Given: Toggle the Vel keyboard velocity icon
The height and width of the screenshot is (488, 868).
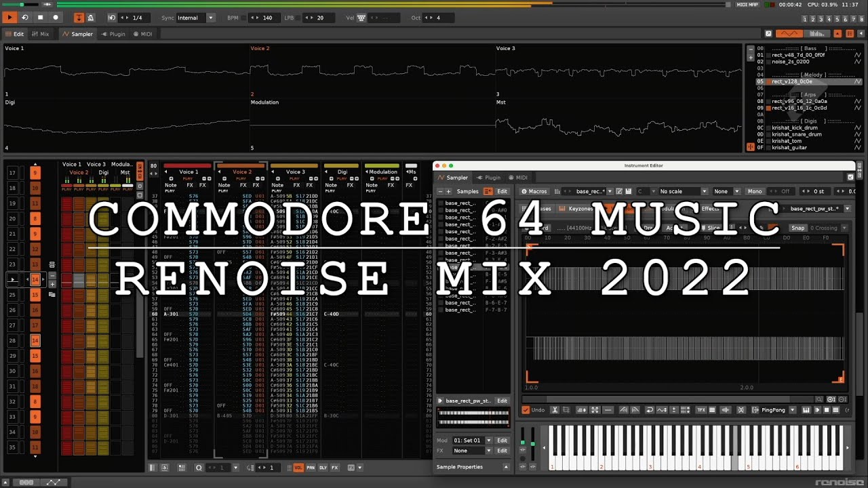Looking at the screenshot, I should click(361, 18).
